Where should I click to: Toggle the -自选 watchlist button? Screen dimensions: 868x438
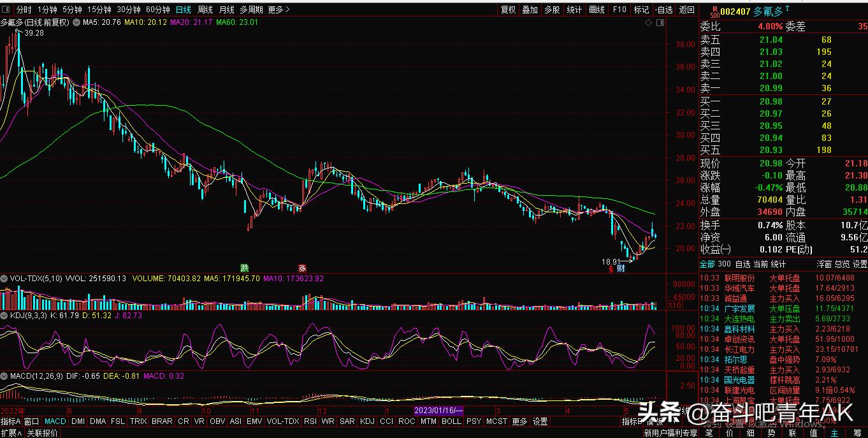tap(663, 10)
